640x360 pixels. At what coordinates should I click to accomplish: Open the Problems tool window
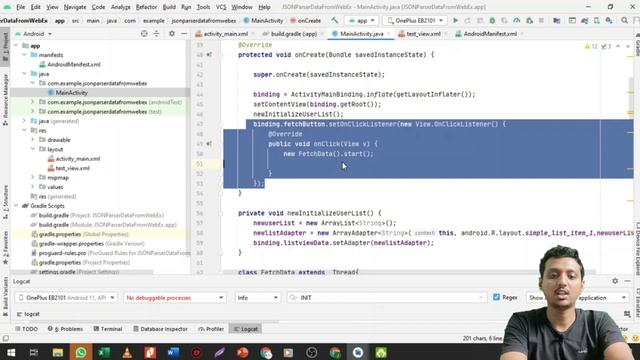click(x=65, y=329)
